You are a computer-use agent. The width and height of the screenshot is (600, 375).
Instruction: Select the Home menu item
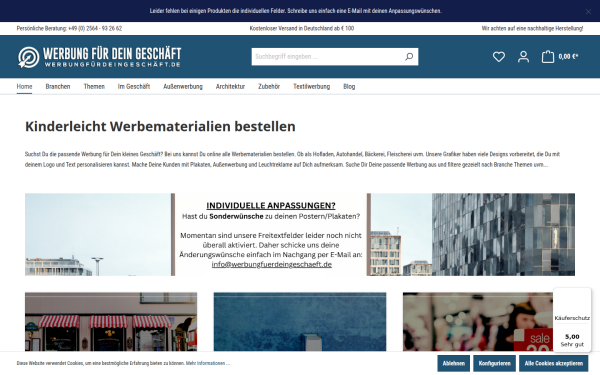click(24, 86)
